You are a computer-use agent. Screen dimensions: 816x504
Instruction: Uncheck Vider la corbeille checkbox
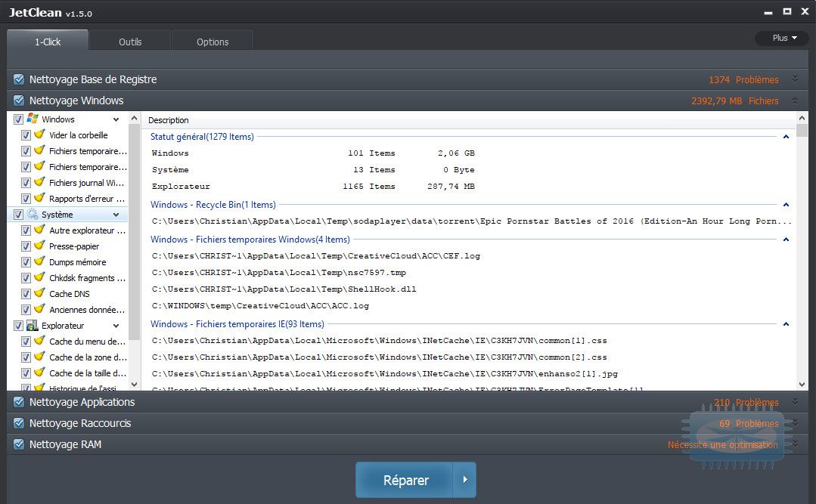pos(26,135)
